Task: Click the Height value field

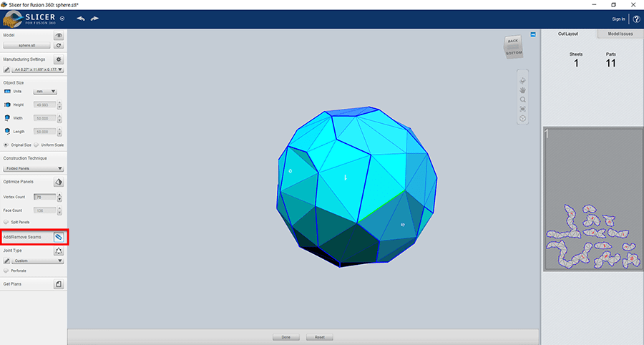Action: (44, 105)
